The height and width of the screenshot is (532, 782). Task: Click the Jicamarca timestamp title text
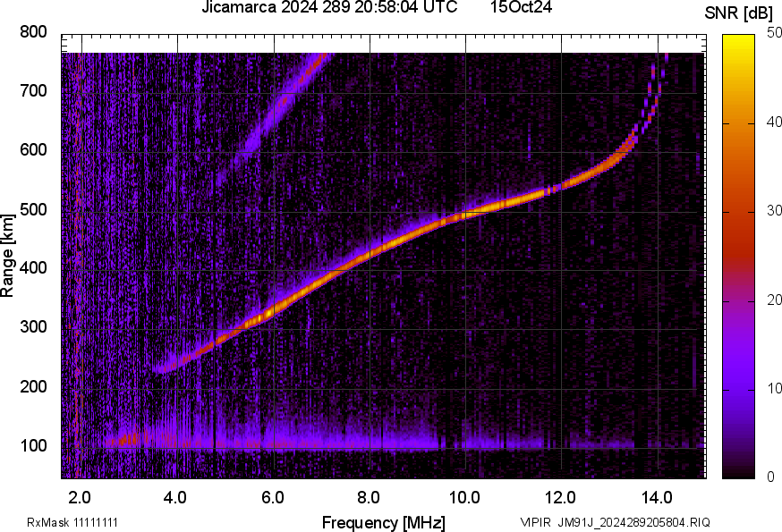coord(330,7)
